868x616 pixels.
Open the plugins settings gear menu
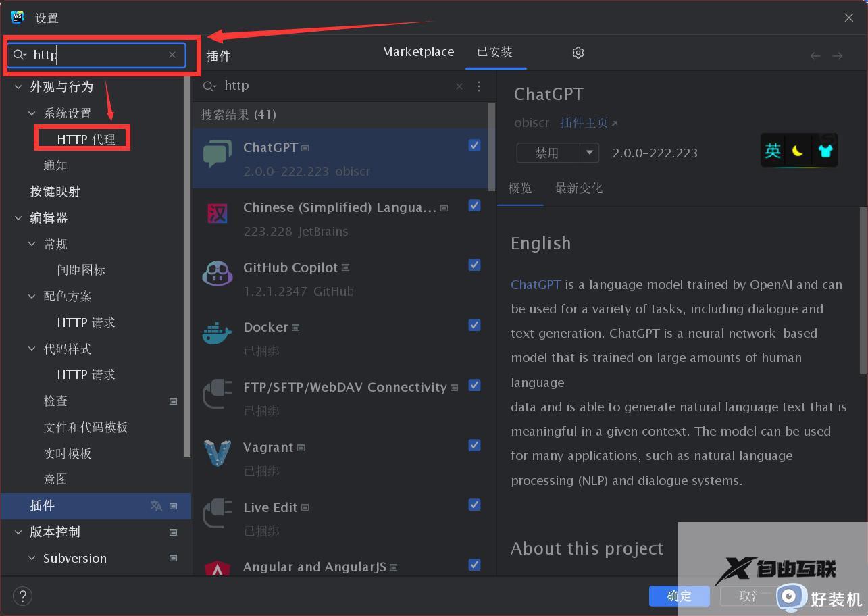(578, 52)
